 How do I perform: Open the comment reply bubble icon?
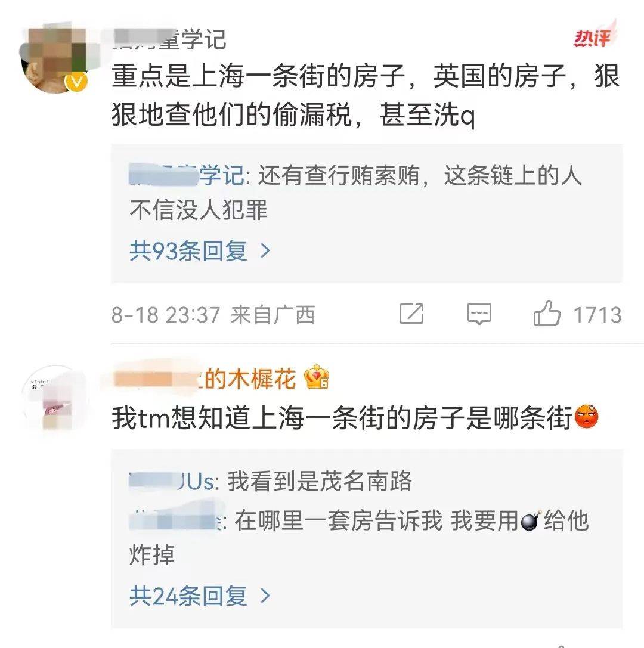479,314
